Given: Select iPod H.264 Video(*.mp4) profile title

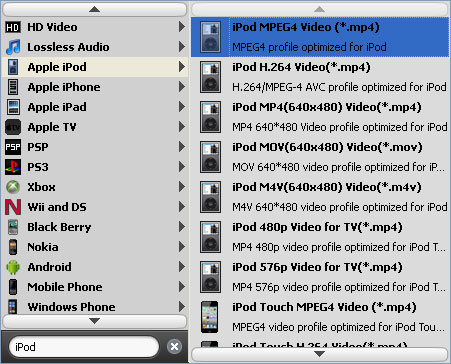Looking at the screenshot, I should click(x=301, y=67).
